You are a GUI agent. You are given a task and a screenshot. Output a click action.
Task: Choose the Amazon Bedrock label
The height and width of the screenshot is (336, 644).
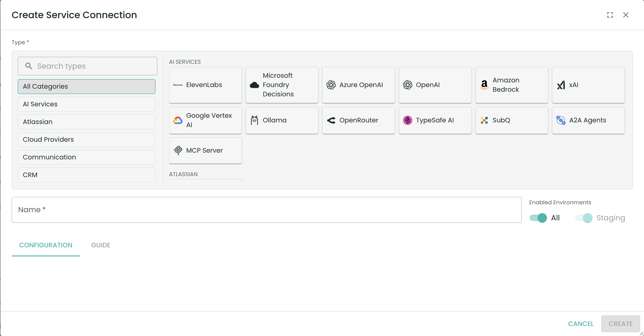[x=506, y=85]
